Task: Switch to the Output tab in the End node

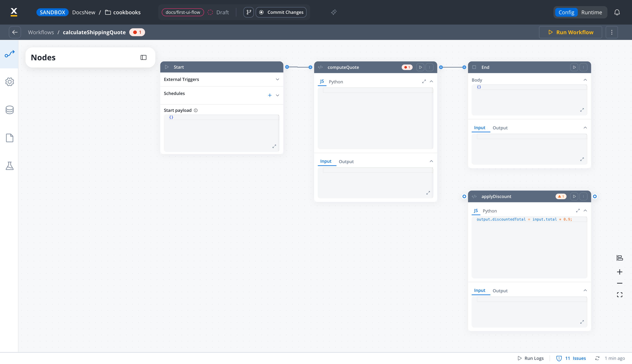Action: click(x=500, y=128)
